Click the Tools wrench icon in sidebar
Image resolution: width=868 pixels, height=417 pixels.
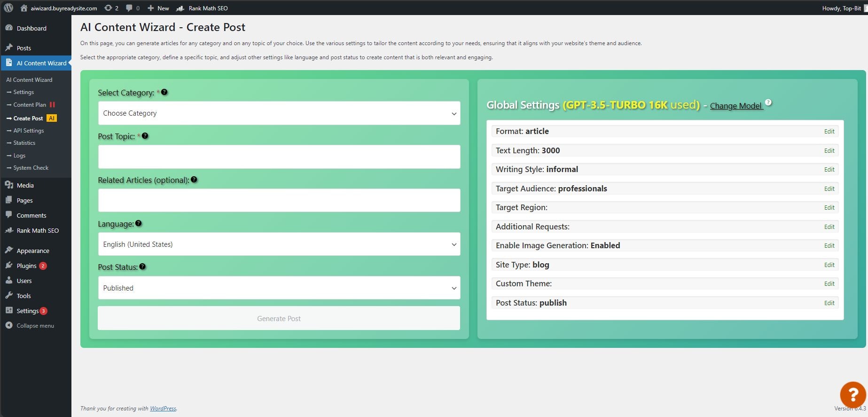(9, 295)
